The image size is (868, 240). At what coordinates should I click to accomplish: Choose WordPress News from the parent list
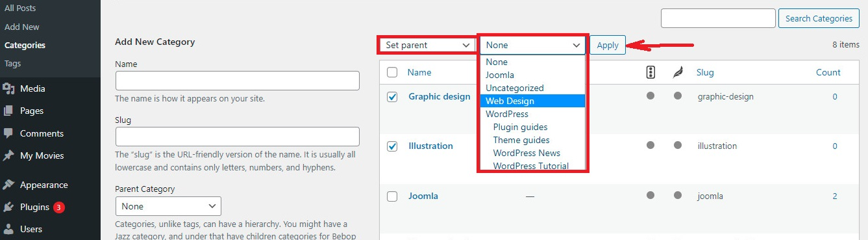click(532, 153)
